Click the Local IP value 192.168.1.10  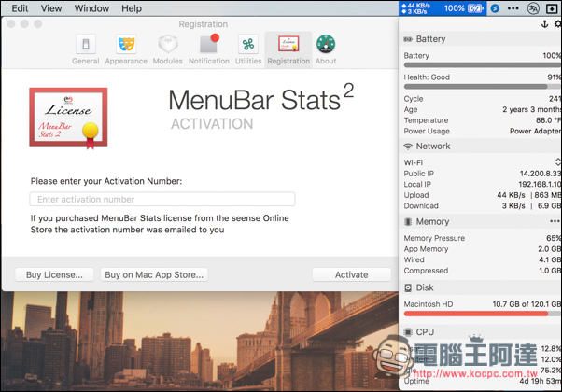(540, 184)
